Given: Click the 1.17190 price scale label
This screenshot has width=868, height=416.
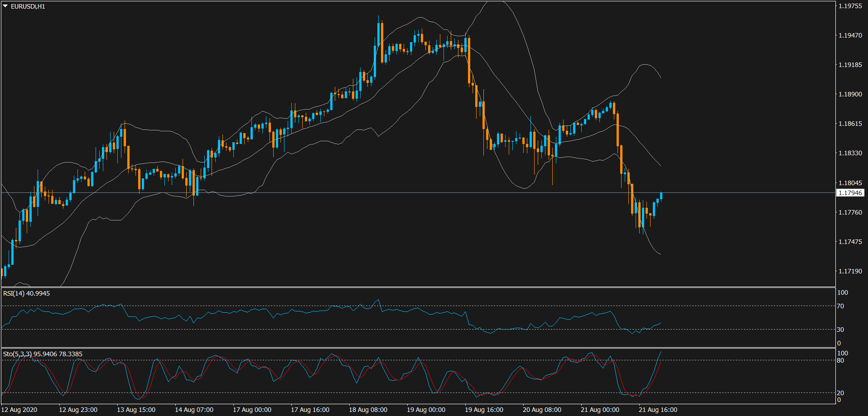Looking at the screenshot, I should 850,271.
